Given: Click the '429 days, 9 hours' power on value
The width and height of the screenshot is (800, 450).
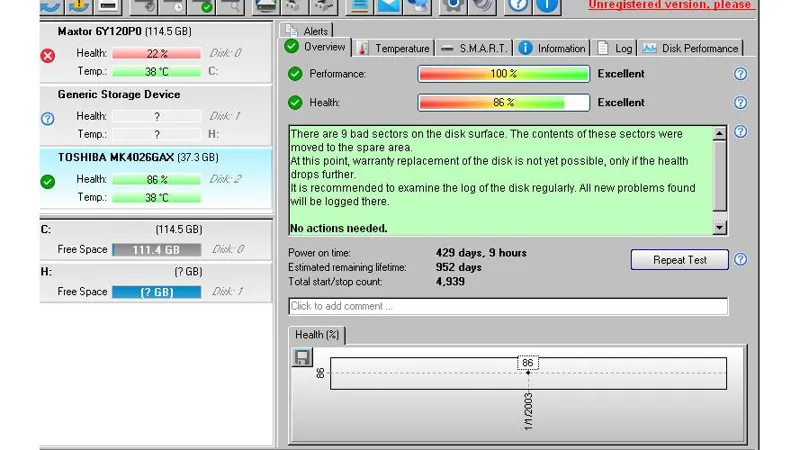Looking at the screenshot, I should pyautogui.click(x=481, y=253).
